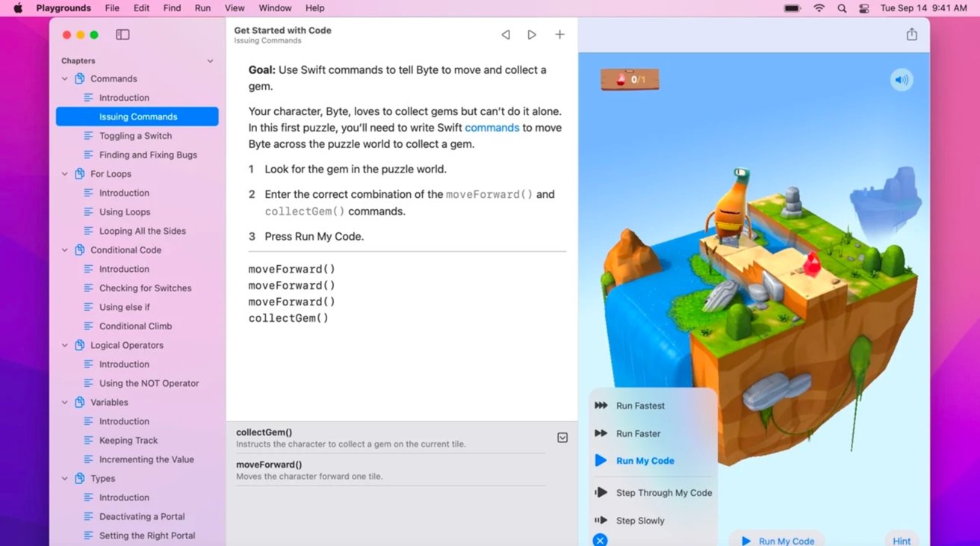980x546 pixels.
Task: Insert collectGem() from suggestions
Action: (264, 432)
